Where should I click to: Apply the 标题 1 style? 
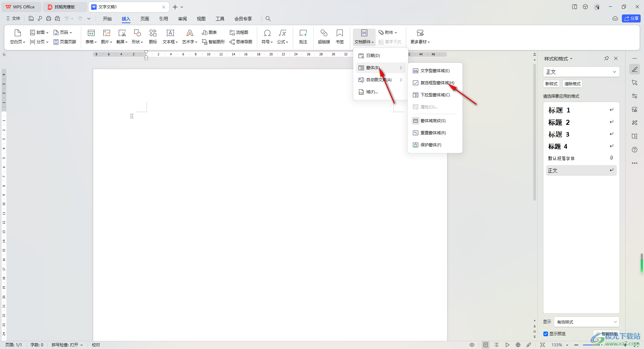pos(581,110)
